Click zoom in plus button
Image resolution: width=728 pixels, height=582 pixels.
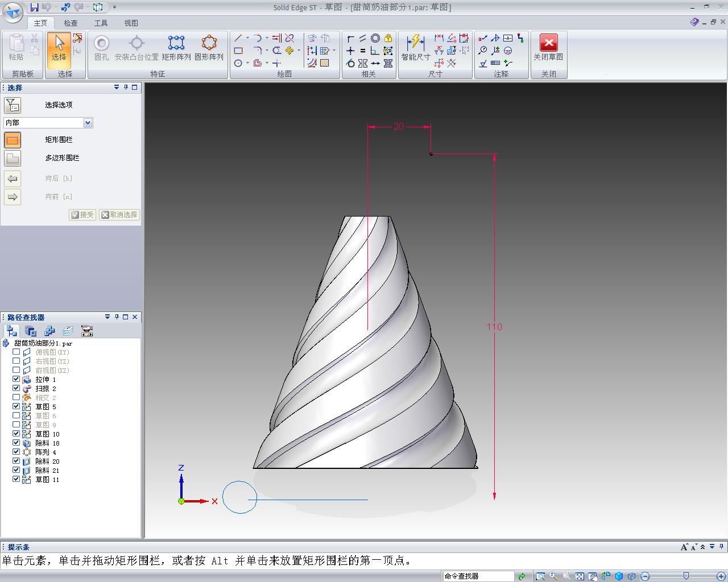click(x=721, y=576)
